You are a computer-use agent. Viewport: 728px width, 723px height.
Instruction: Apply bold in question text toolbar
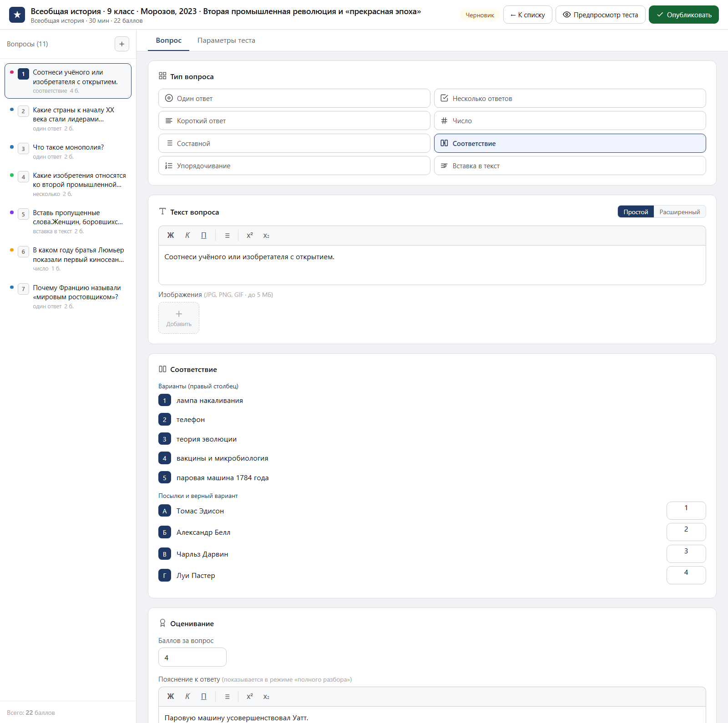pos(171,236)
